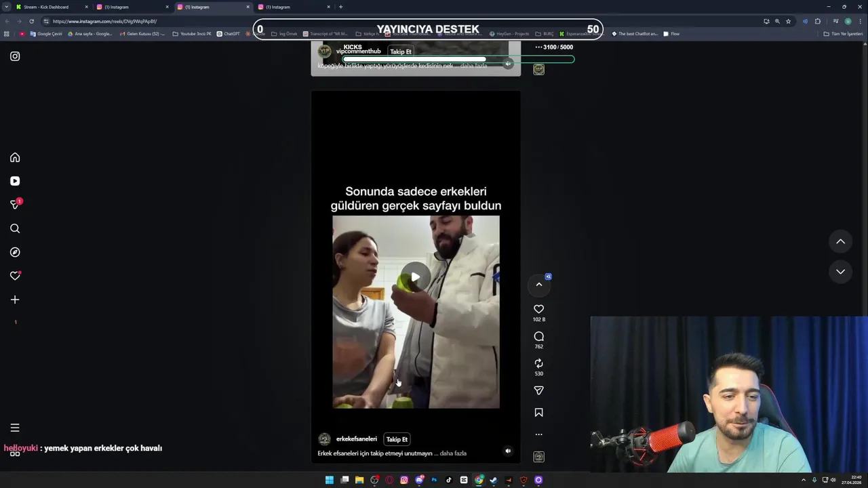Viewport: 868px width, 488px height.
Task: Open three-dot options on erkekefsaneleri reel
Action: pyautogui.click(x=539, y=434)
